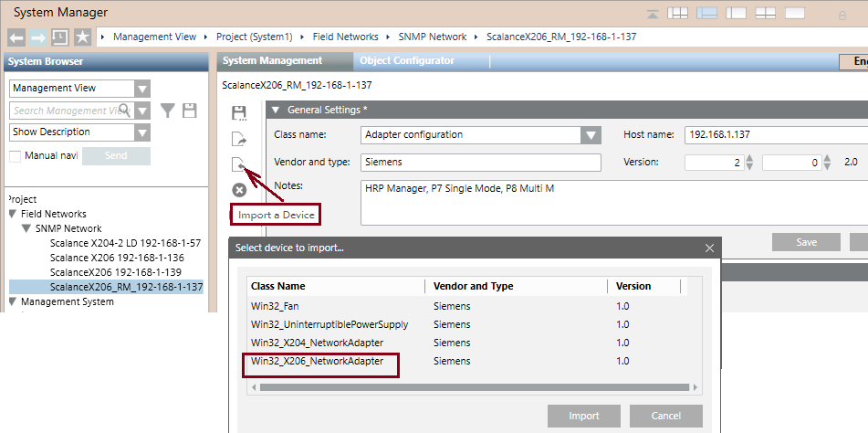Click the Cancel button in dialog
This screenshot has width=868, height=433.
(x=665, y=416)
